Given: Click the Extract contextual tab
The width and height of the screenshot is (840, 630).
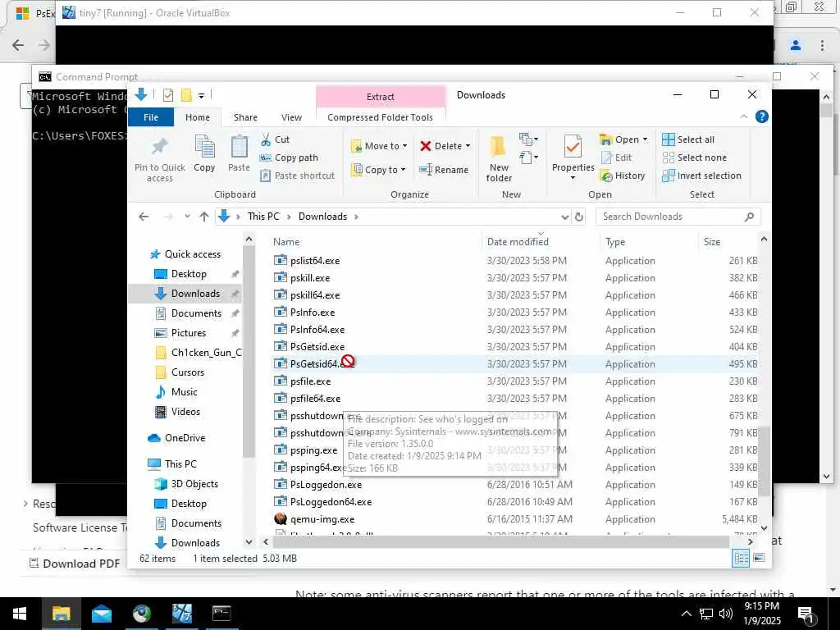Looking at the screenshot, I should tap(381, 97).
